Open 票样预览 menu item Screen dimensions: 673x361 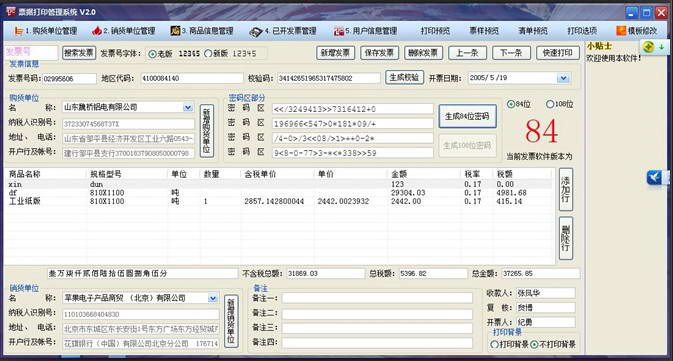point(484,31)
